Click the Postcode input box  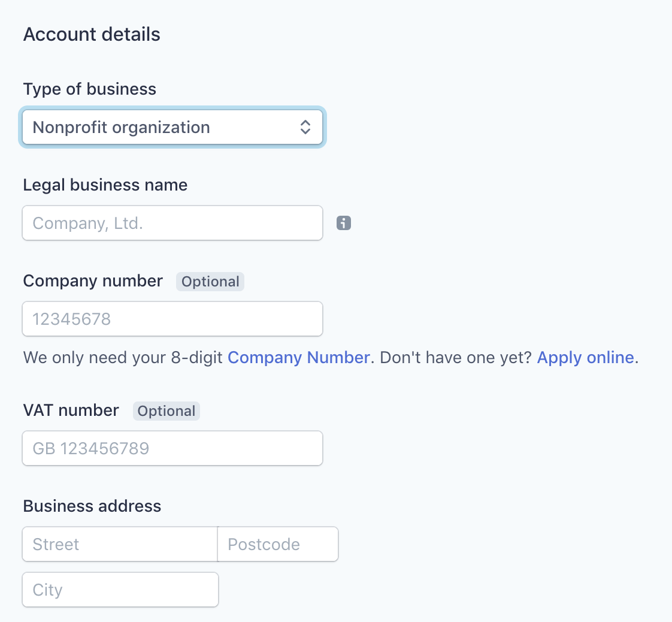click(278, 545)
